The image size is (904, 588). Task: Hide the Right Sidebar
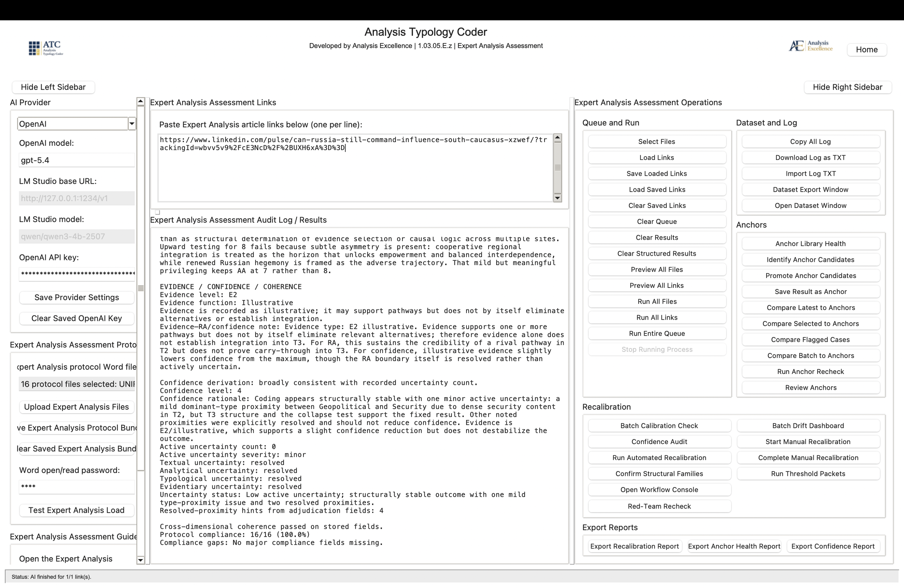pos(848,87)
